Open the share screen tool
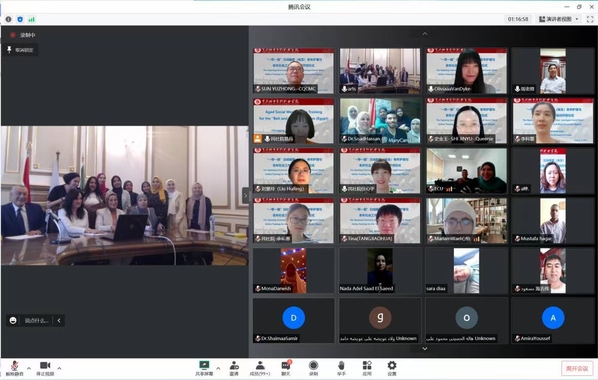 click(x=204, y=368)
